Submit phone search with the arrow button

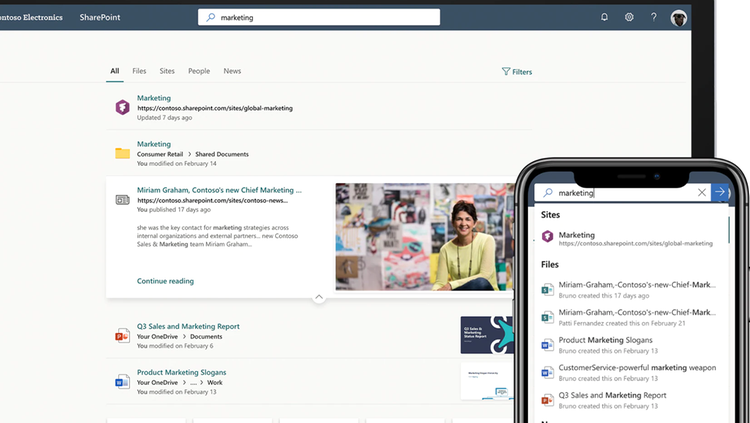(x=720, y=192)
